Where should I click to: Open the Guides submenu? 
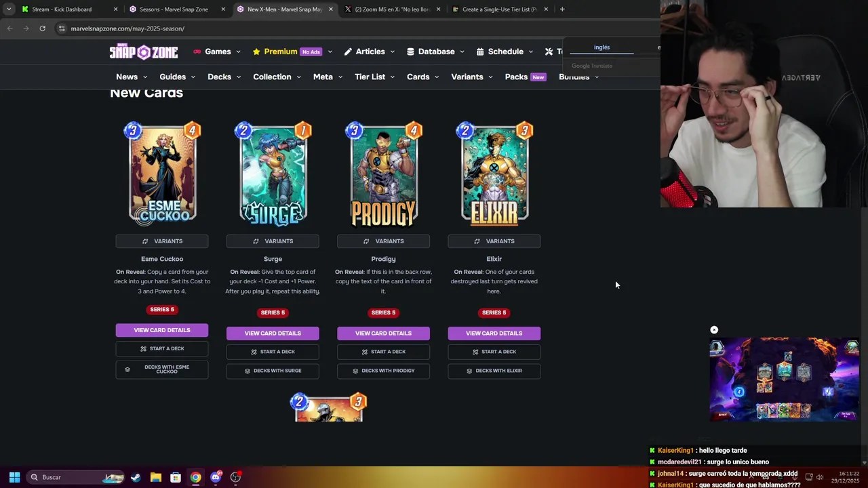click(177, 77)
